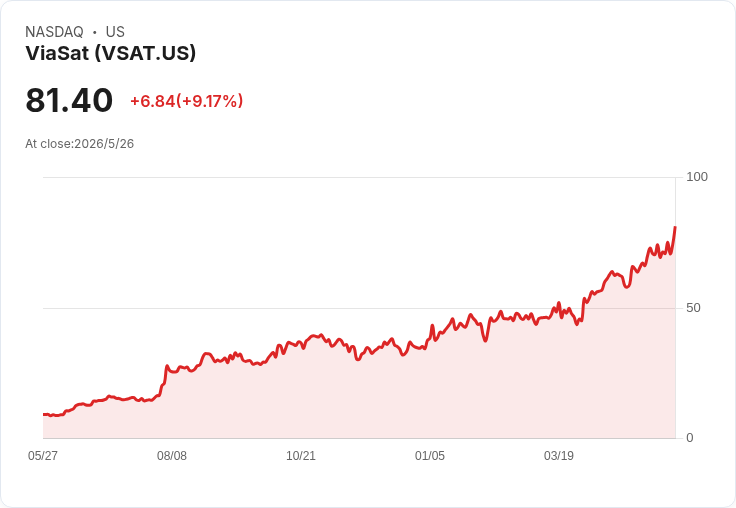Click the NASDAQ exchange label

(x=54, y=32)
